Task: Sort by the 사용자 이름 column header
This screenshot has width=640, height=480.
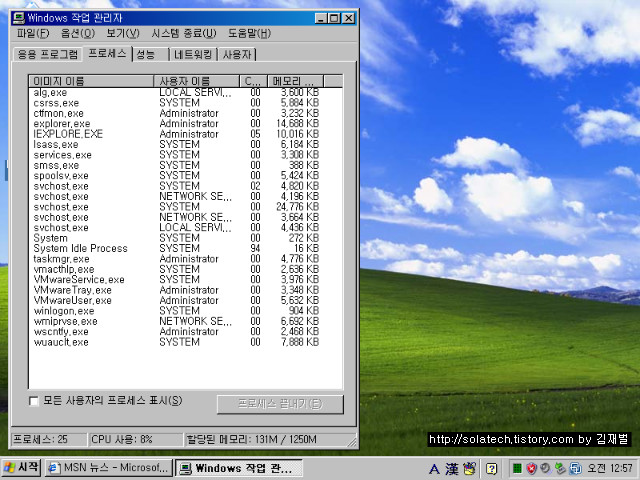Action: 196,81
